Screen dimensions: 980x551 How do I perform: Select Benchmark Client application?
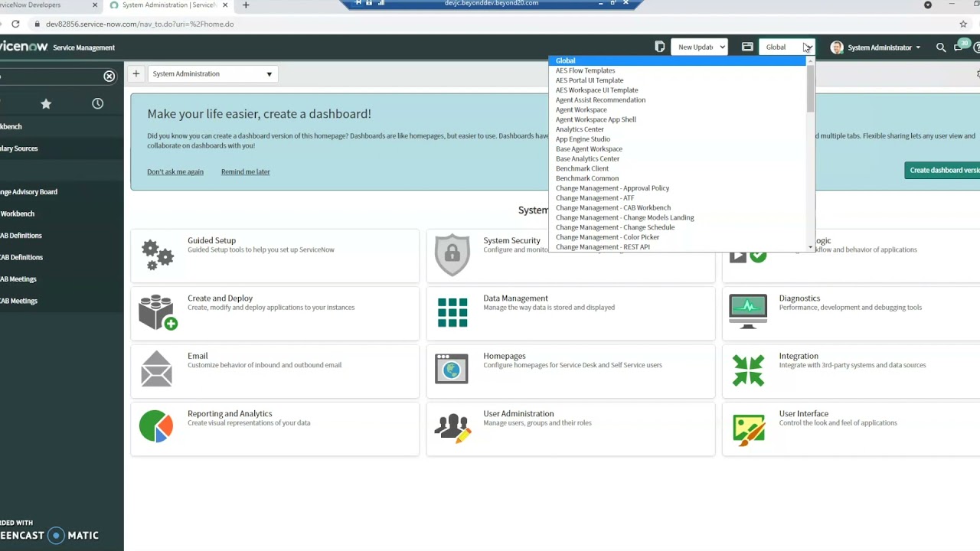(x=678, y=168)
